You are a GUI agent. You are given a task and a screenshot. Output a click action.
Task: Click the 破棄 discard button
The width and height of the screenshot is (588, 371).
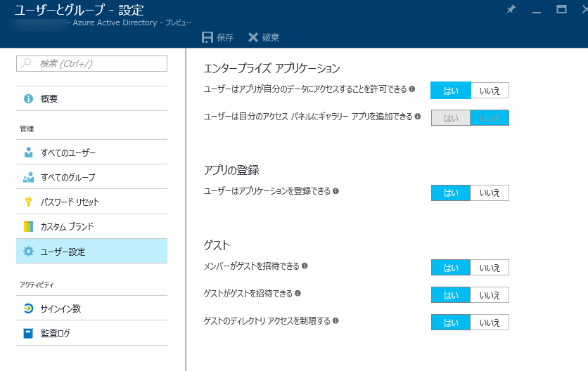[264, 37]
